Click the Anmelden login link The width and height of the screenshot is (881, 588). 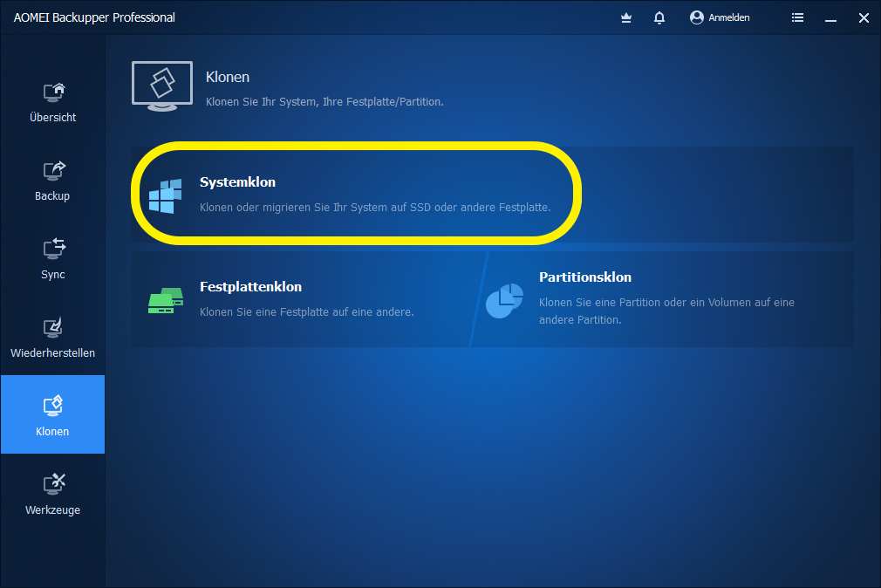click(x=728, y=18)
